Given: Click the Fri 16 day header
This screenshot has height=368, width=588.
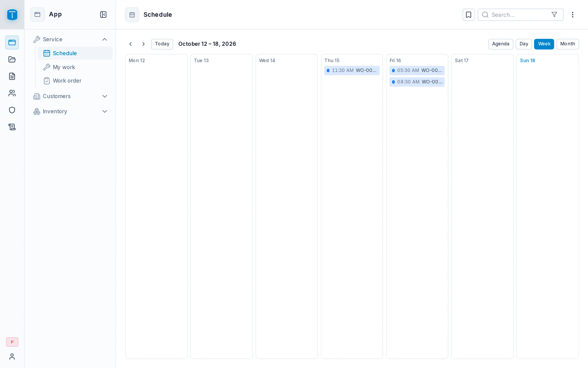Looking at the screenshot, I should (x=395, y=61).
